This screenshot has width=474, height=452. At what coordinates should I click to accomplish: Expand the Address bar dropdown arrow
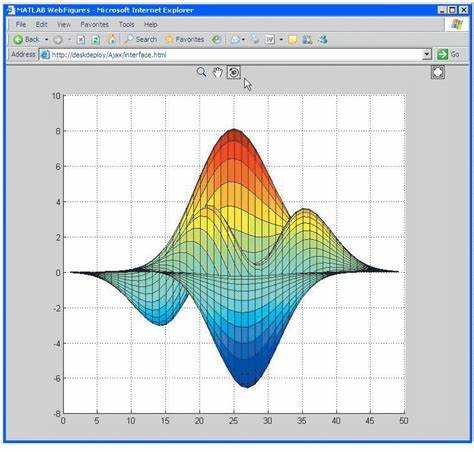point(427,54)
